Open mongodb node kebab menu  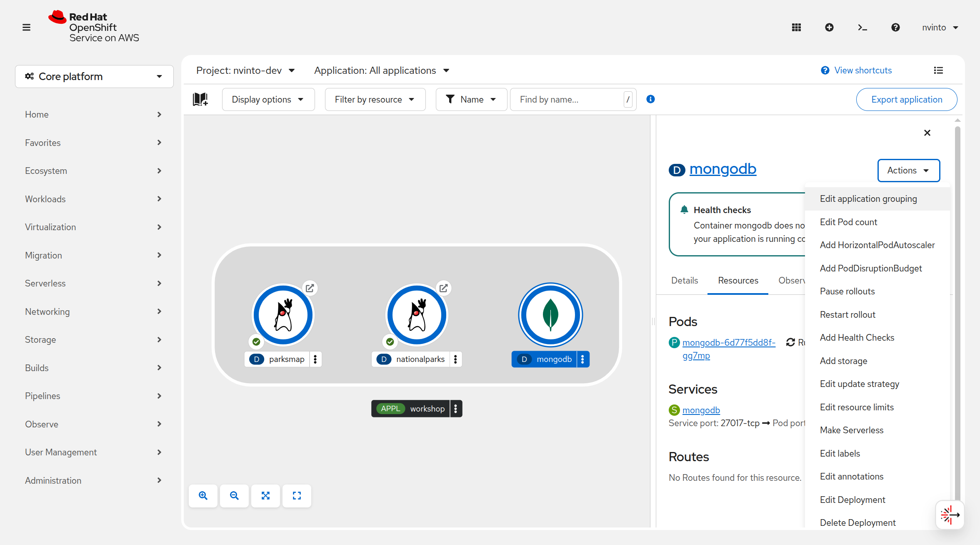(583, 359)
